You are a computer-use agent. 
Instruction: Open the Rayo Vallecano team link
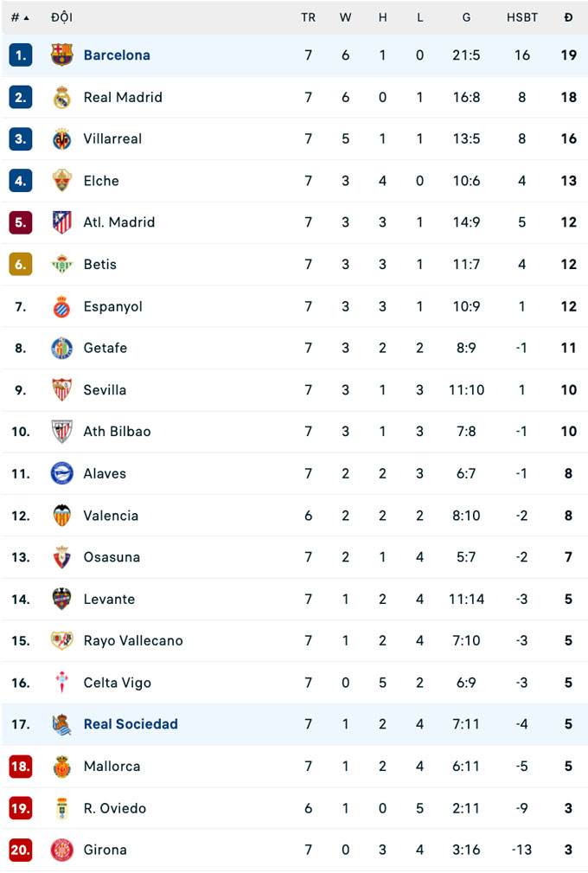[133, 641]
